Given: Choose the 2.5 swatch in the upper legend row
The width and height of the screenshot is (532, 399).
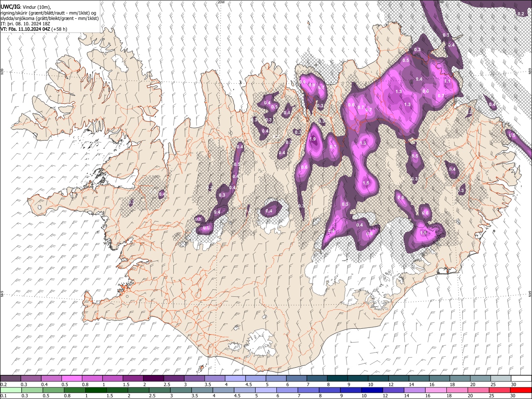Looking at the screenshot, I should [174, 379].
